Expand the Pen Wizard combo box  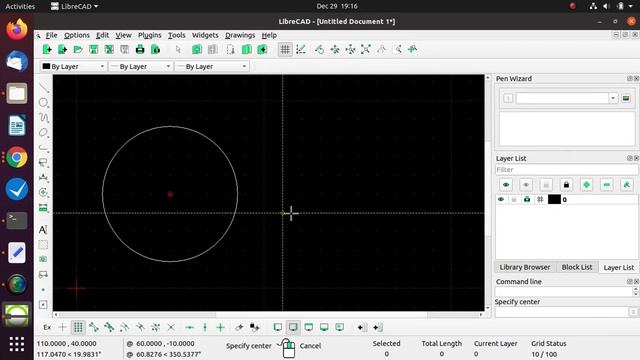[x=613, y=98]
